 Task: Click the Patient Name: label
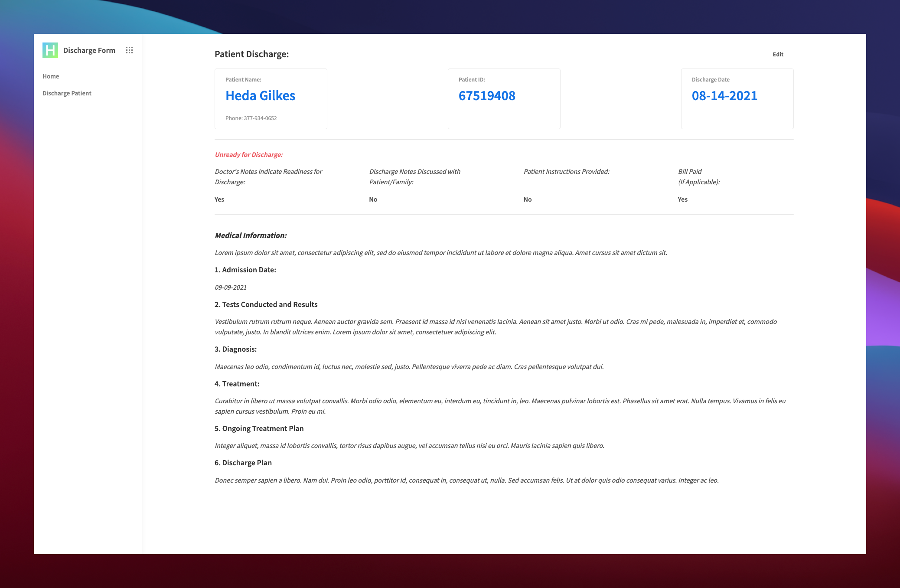pos(243,80)
